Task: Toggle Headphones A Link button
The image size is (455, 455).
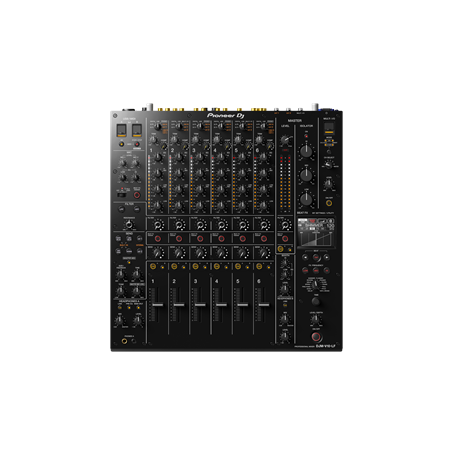Action: tap(120, 307)
